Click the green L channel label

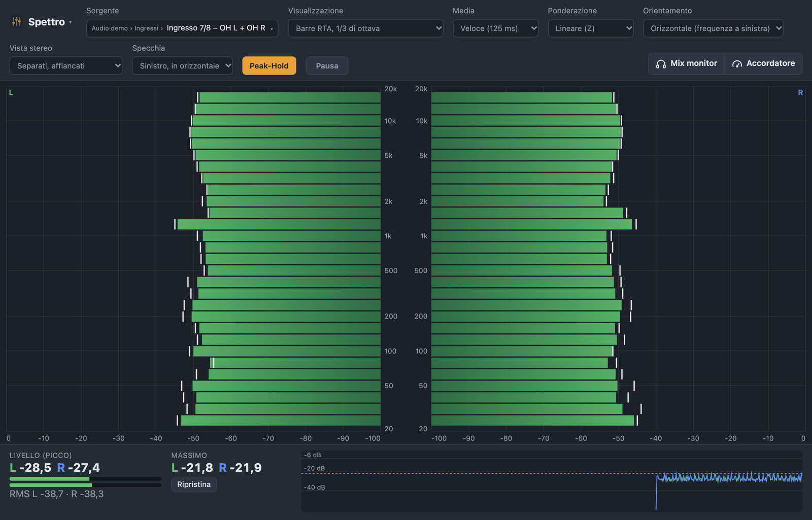pos(11,93)
